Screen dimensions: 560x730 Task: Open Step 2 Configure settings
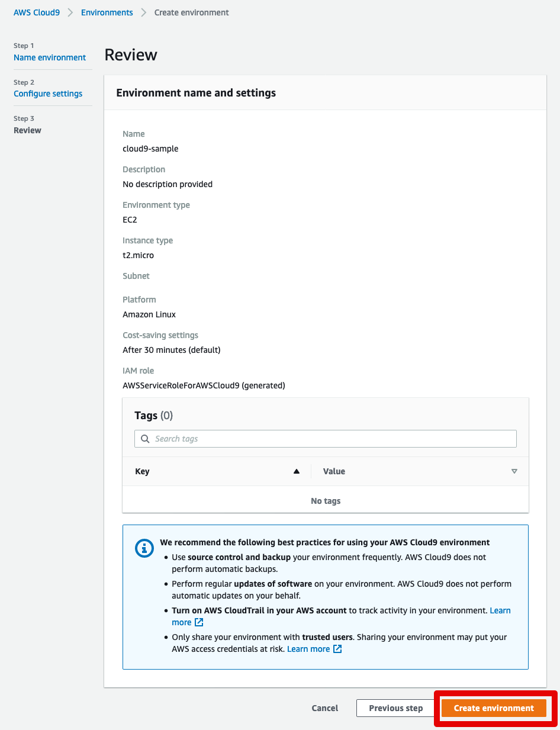click(x=48, y=94)
